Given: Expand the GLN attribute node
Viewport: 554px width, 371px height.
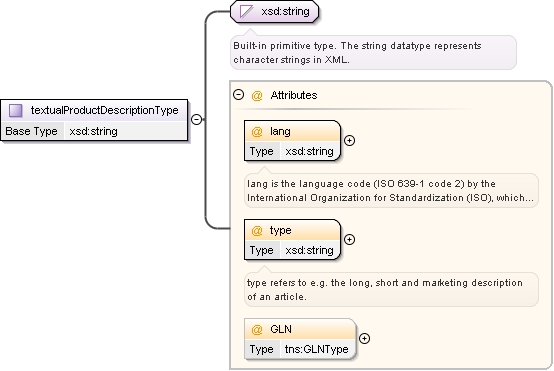Looking at the screenshot, I should [364, 338].
